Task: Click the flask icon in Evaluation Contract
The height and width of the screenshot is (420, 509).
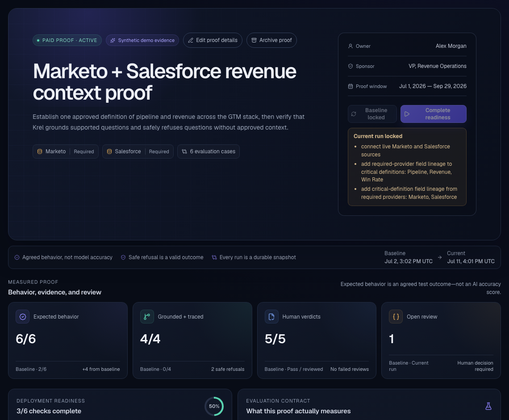Action: point(488,406)
